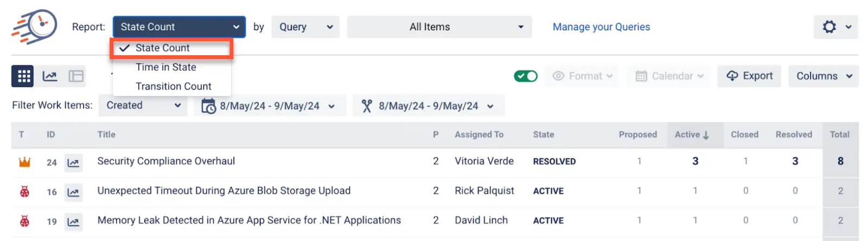The width and height of the screenshot is (868, 241).
Task: Click the Export button
Action: (749, 76)
